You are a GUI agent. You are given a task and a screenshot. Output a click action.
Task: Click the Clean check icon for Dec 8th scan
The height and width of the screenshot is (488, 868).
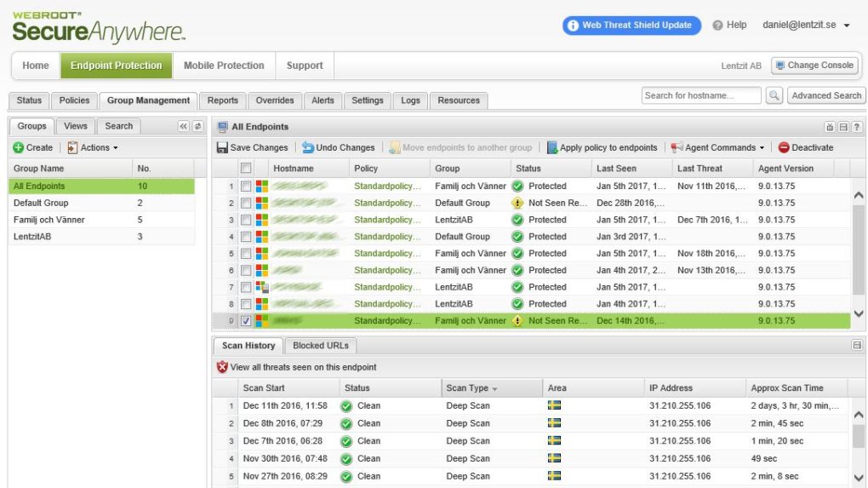[x=346, y=424]
